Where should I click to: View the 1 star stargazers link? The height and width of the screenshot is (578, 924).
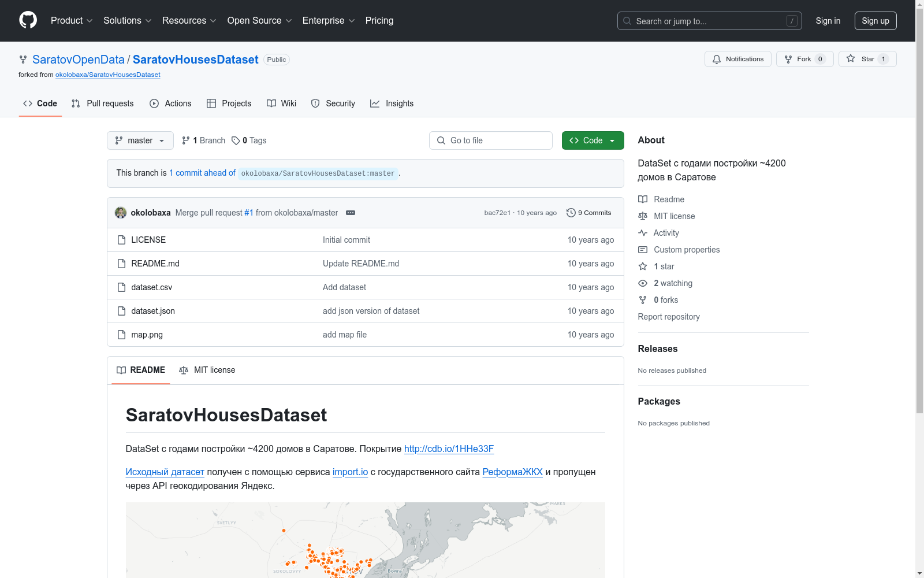click(656, 266)
